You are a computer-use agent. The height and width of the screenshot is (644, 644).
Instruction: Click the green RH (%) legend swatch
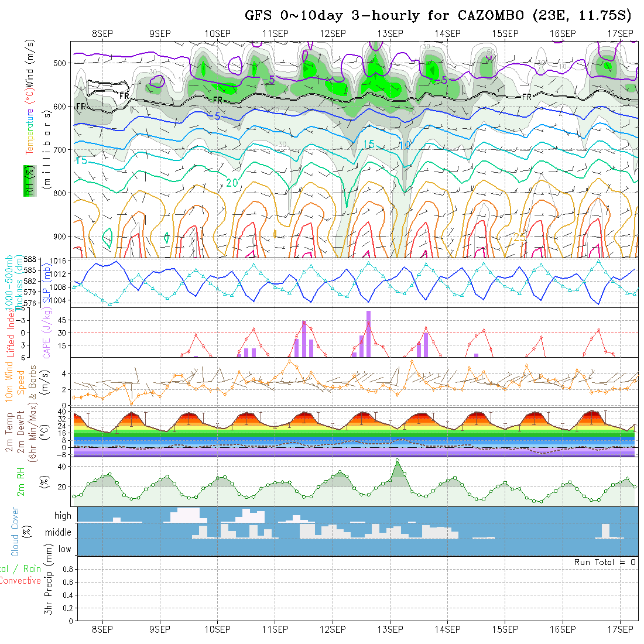click(27, 181)
